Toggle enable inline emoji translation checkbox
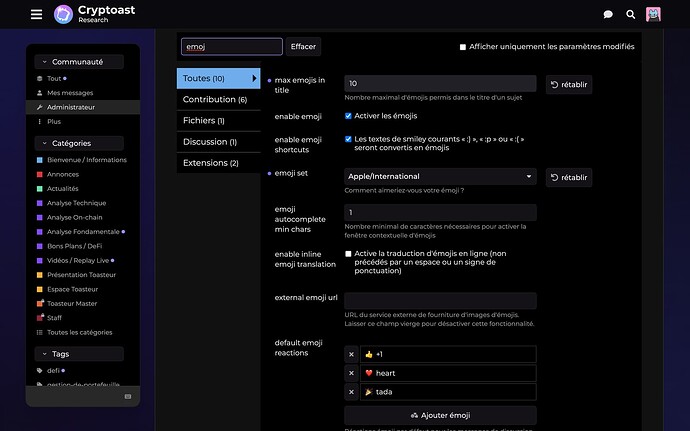The width and height of the screenshot is (690, 431). (x=349, y=254)
